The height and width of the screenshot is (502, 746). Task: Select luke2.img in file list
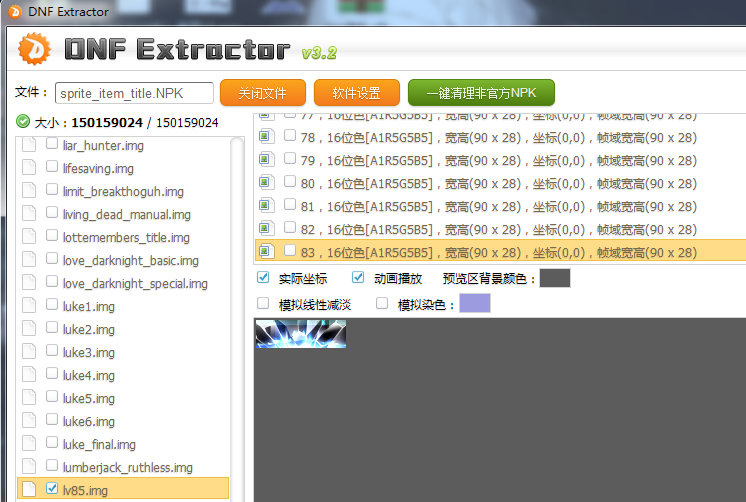pyautogui.click(x=89, y=329)
